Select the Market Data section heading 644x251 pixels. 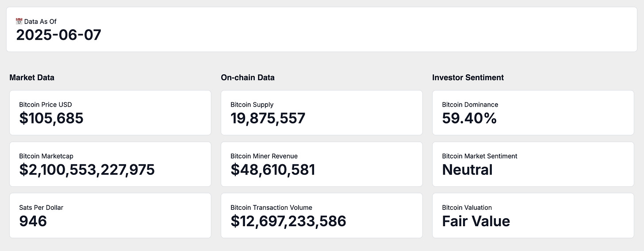(x=32, y=77)
